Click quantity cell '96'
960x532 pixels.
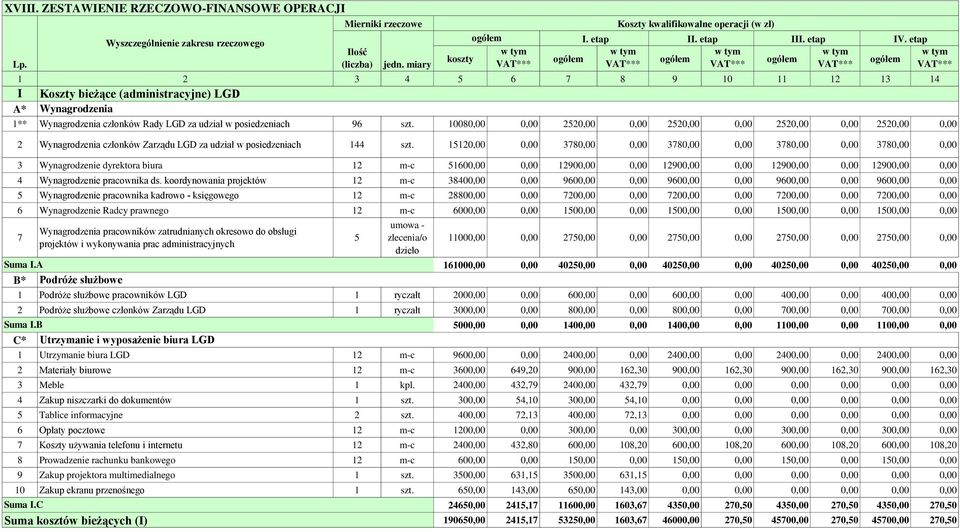(357, 124)
